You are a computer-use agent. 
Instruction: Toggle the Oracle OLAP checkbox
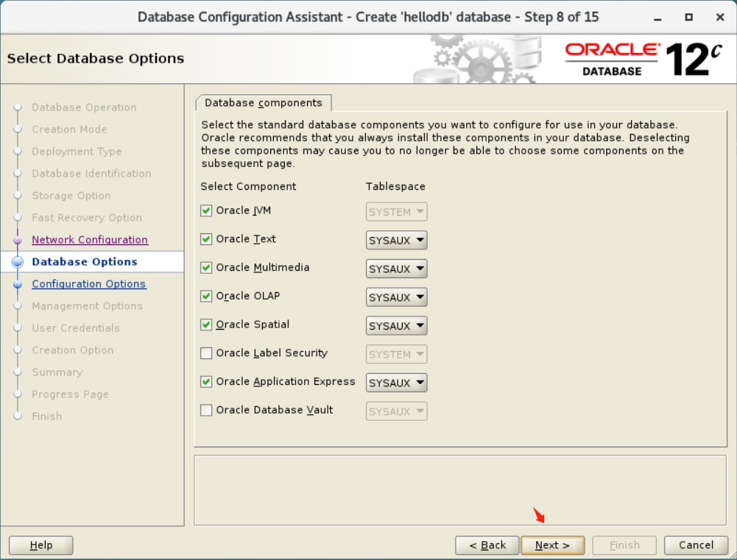coord(206,296)
